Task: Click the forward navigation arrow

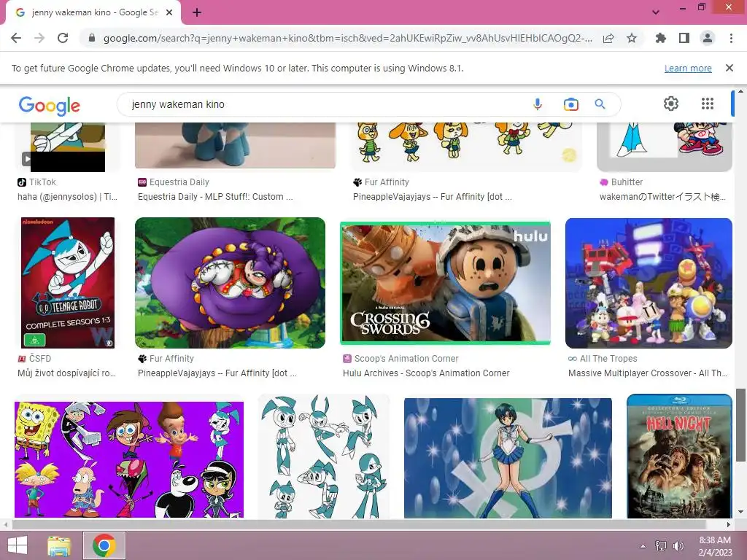Action: [x=39, y=38]
